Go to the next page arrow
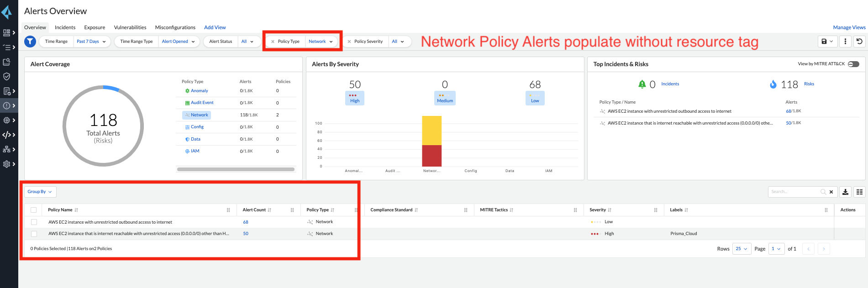Image resolution: width=868 pixels, height=288 pixels. coord(824,249)
